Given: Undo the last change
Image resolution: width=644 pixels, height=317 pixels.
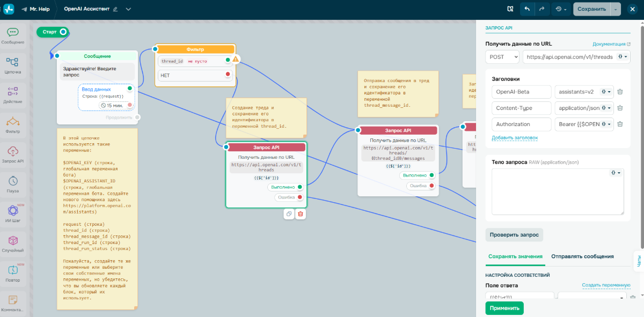Looking at the screenshot, I should coord(527,9).
